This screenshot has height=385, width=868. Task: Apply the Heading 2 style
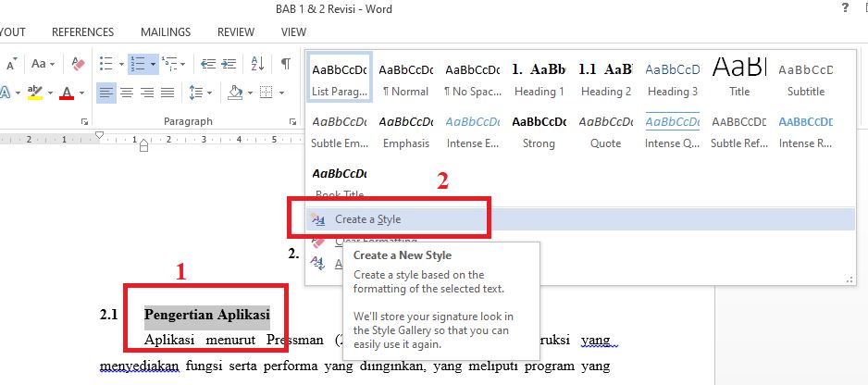[x=605, y=78]
